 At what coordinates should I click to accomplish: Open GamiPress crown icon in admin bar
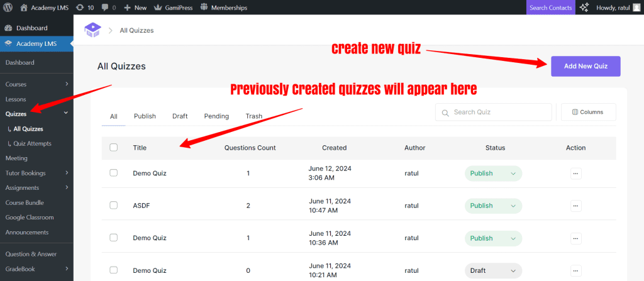click(x=158, y=8)
